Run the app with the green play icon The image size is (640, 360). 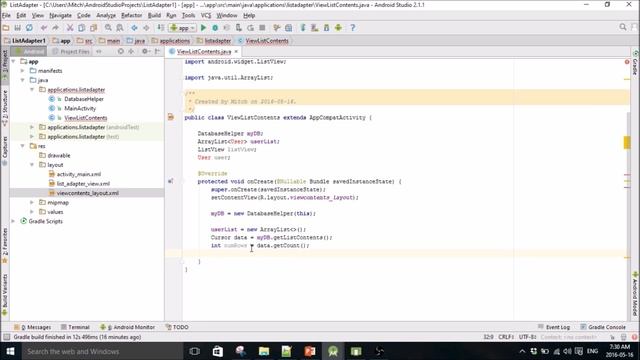tap(203, 28)
